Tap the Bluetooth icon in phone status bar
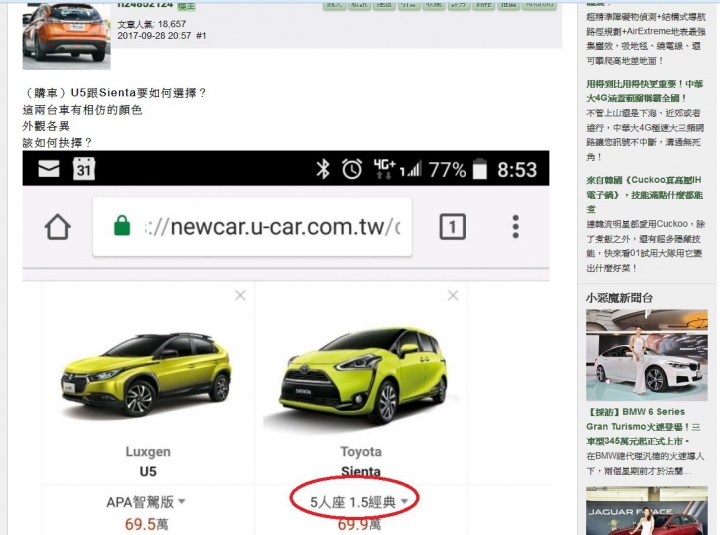The image size is (720, 535). click(x=323, y=169)
